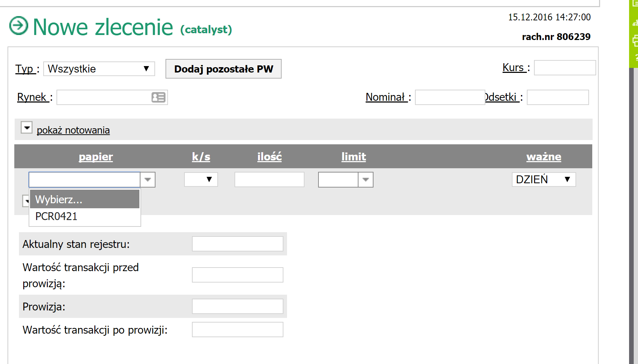Select PCR0421 from the papier list
The image size is (638, 364).
pyautogui.click(x=56, y=216)
